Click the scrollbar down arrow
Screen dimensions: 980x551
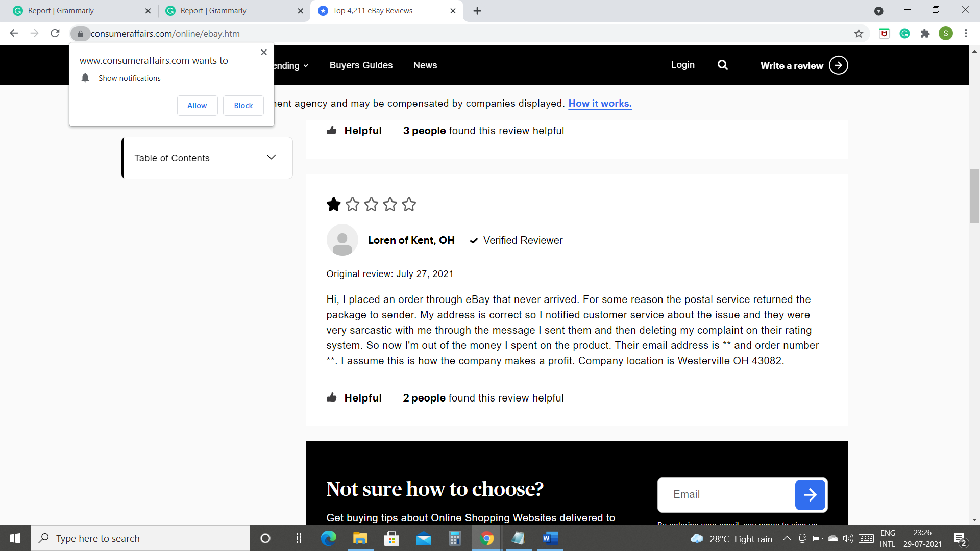(974, 520)
